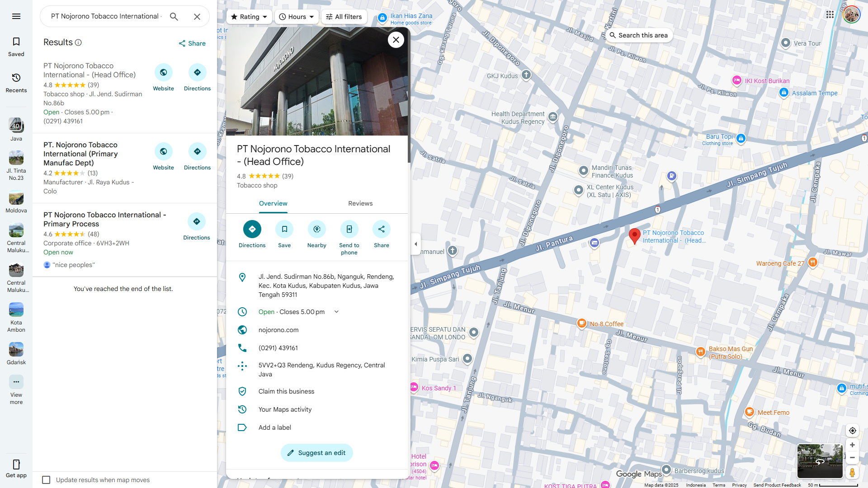
Task: Click Baru Topi clothing store marker
Action: (x=741, y=139)
